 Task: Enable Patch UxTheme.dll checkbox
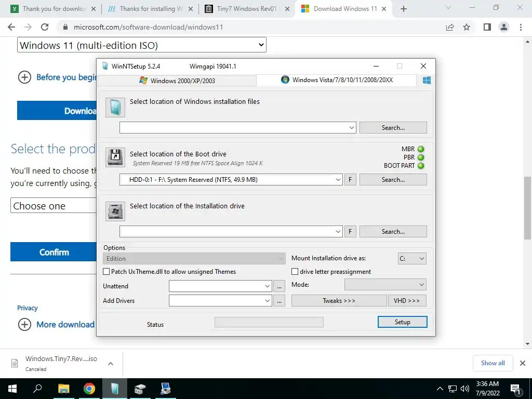(x=106, y=272)
